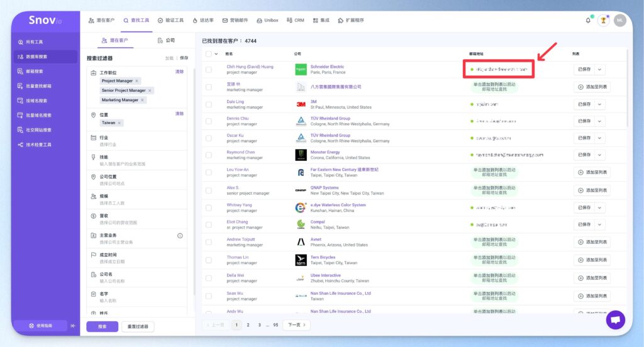Check the Dale Ling row

pos(209,104)
